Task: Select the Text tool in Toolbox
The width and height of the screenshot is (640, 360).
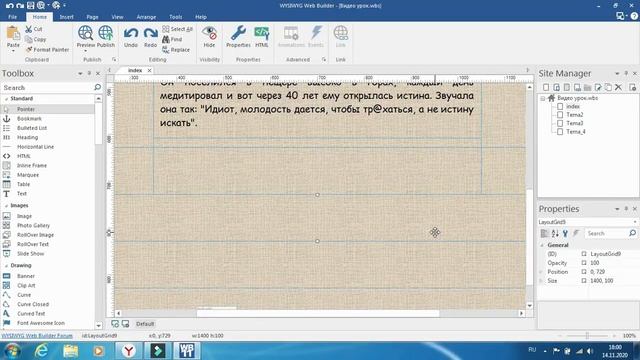Action: coord(22,193)
